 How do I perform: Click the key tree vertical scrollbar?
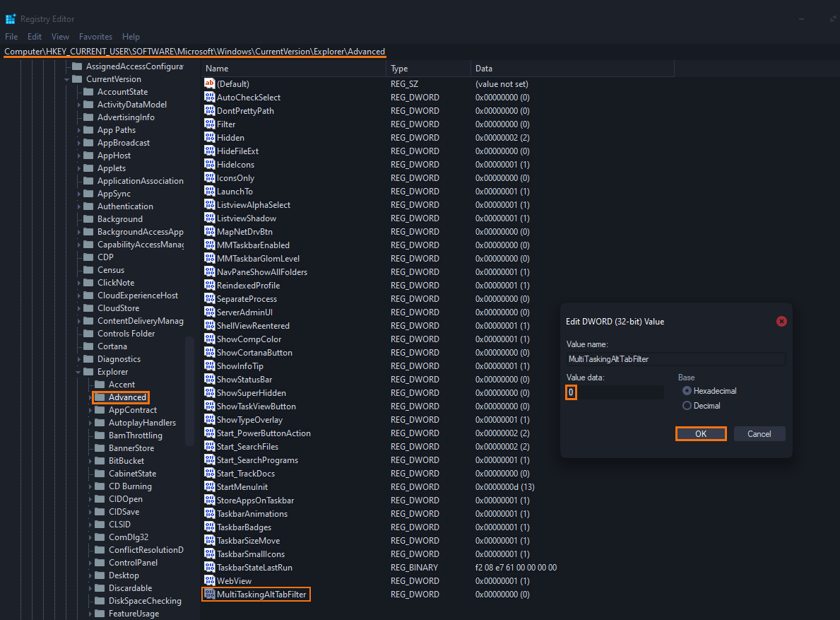tap(189, 391)
